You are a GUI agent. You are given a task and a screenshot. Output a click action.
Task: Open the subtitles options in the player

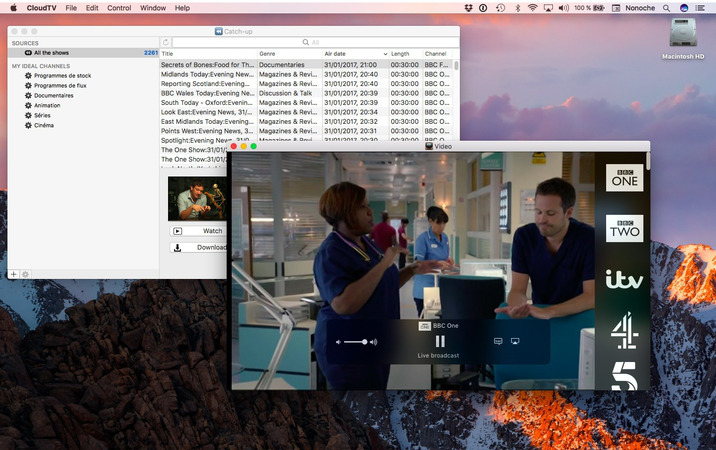coord(497,341)
